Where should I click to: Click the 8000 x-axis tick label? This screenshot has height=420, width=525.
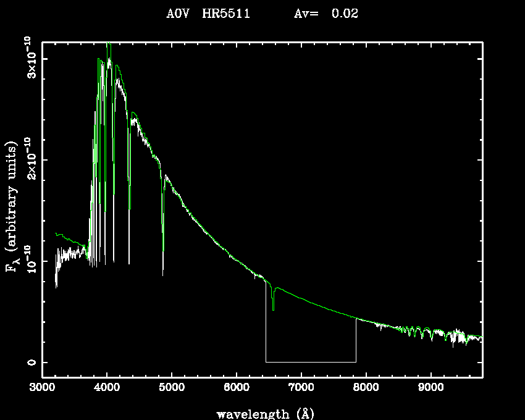pyautogui.click(x=366, y=388)
